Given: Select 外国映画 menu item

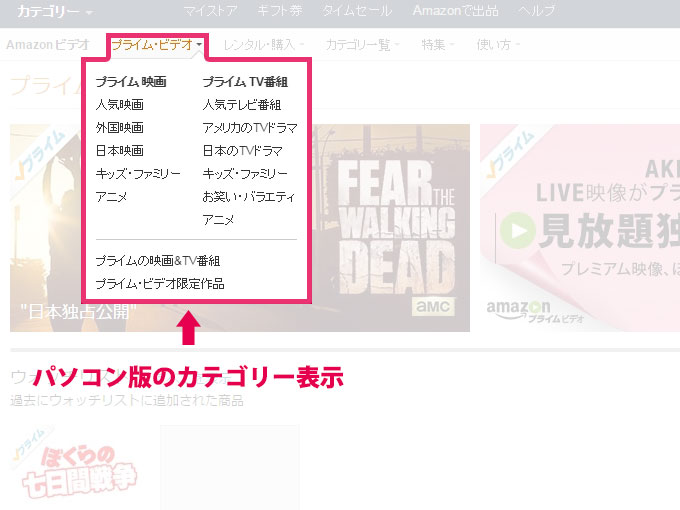Looking at the screenshot, I should (120, 128).
